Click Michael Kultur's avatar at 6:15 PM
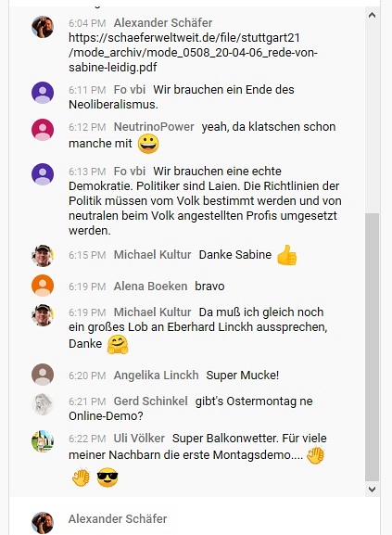 tap(43, 256)
